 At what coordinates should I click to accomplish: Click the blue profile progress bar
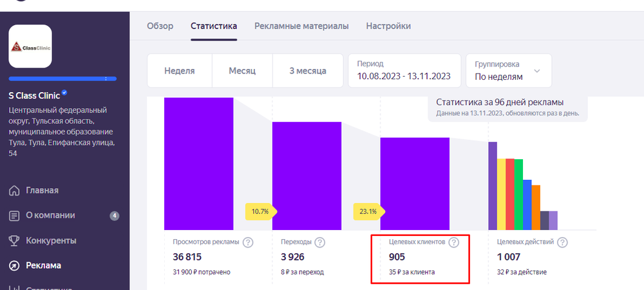coord(62,79)
